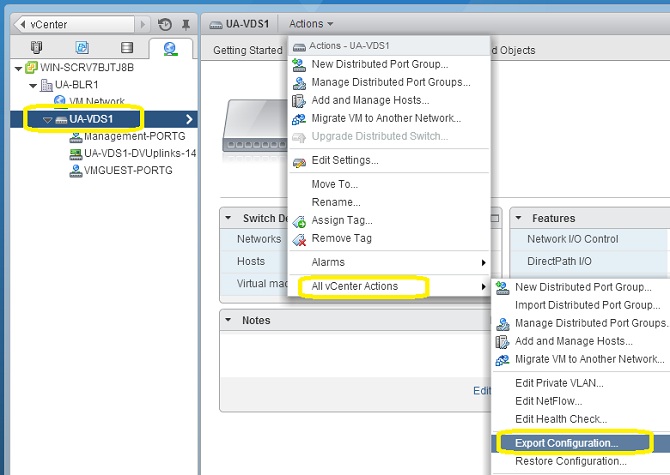Collapse the Features panel
Image resolution: width=670 pixels, height=475 pixels.
[518, 218]
